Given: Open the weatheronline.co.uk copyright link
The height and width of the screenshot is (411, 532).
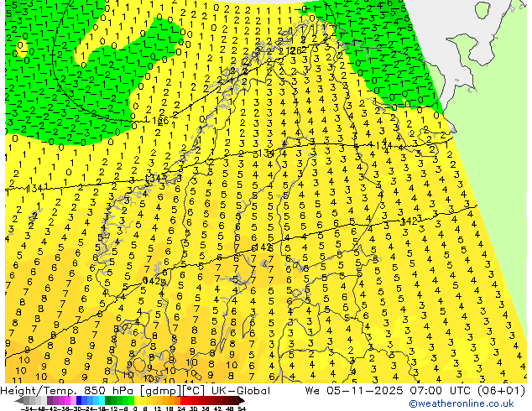Looking at the screenshot, I should [461, 403].
